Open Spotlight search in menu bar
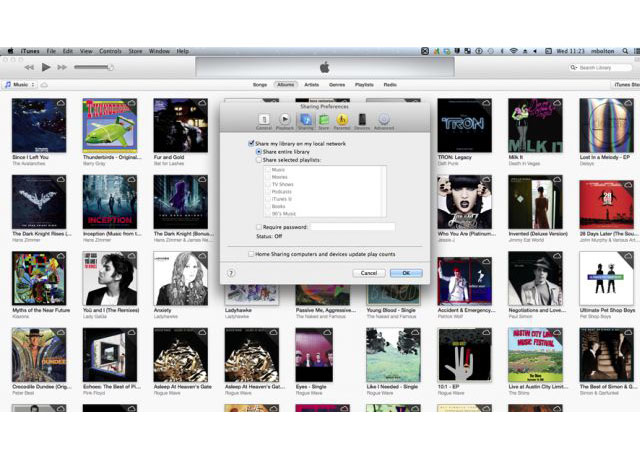This screenshot has height=460, width=640. click(x=625, y=51)
